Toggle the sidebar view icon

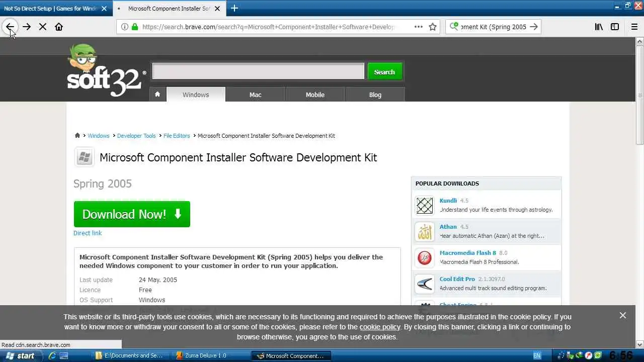click(x=615, y=27)
